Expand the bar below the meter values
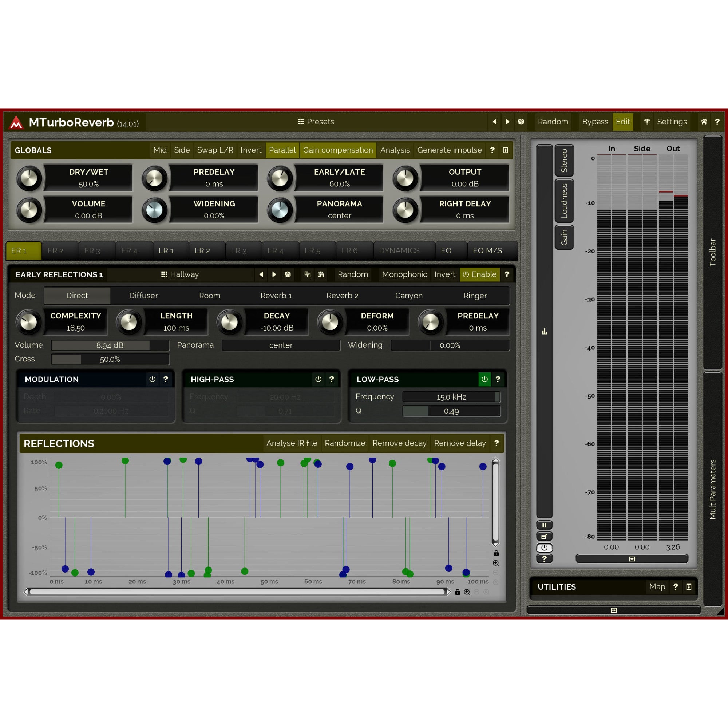This screenshot has width=728, height=728. click(632, 559)
